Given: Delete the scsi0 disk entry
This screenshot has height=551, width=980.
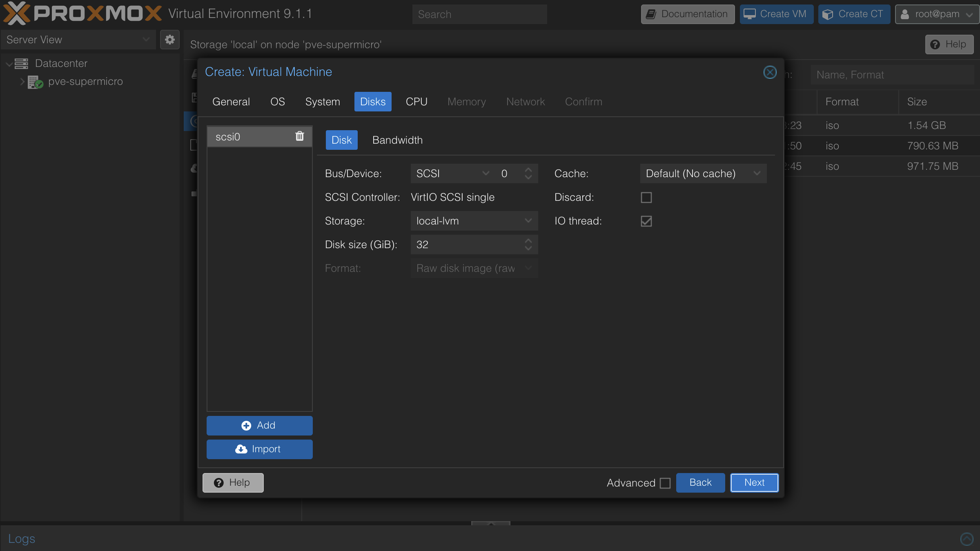Looking at the screenshot, I should (x=300, y=136).
